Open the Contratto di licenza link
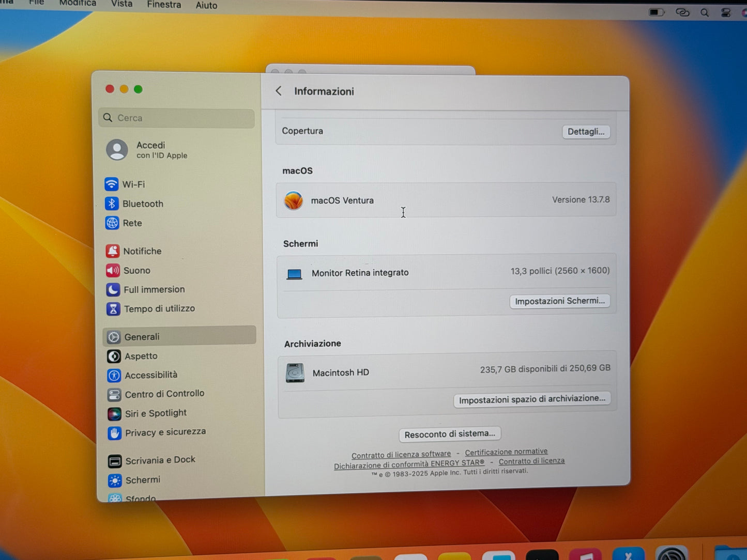The image size is (747, 560). click(x=531, y=461)
